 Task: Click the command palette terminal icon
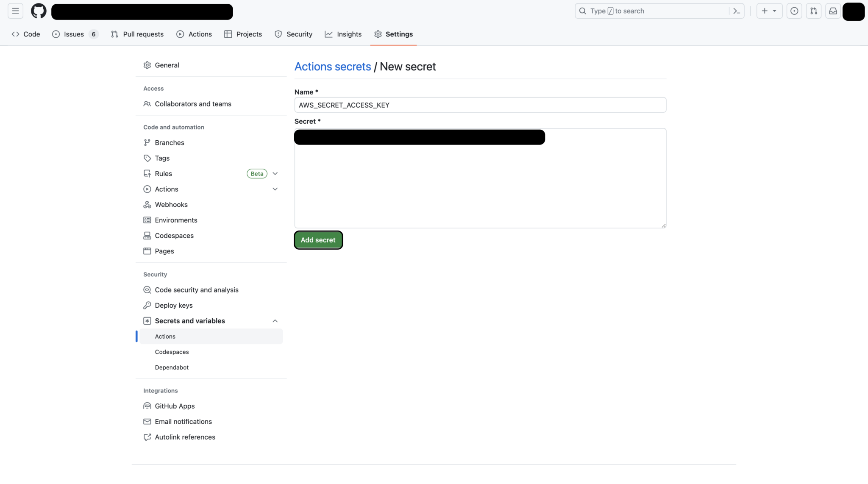(737, 11)
